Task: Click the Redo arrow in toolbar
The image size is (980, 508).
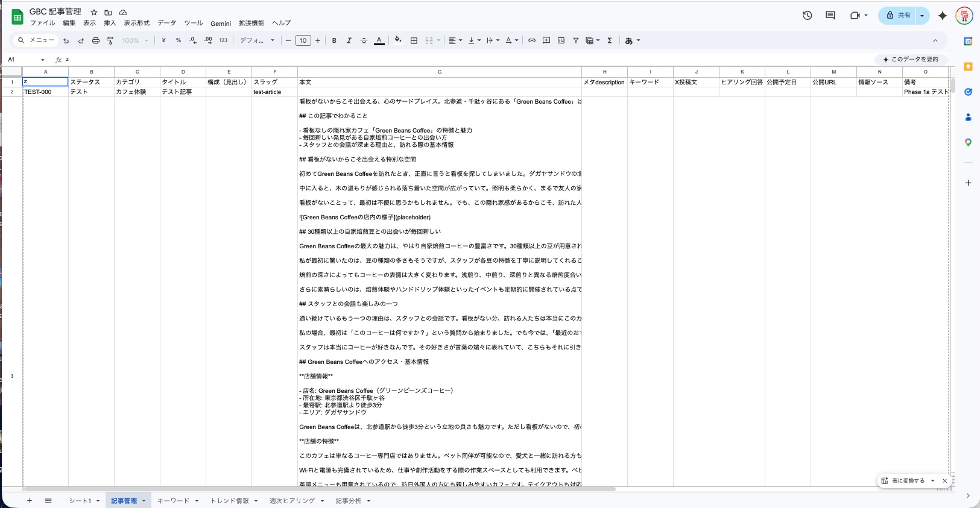Action: click(x=81, y=40)
